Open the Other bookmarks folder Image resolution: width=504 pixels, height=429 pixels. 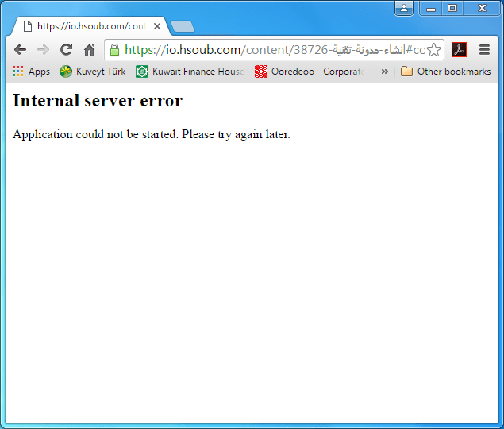tap(445, 71)
